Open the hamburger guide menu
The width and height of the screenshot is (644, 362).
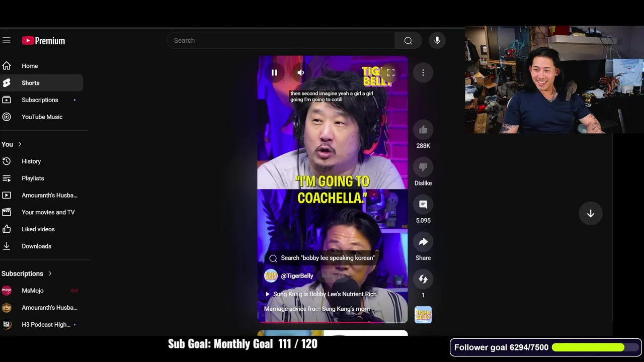point(6,40)
